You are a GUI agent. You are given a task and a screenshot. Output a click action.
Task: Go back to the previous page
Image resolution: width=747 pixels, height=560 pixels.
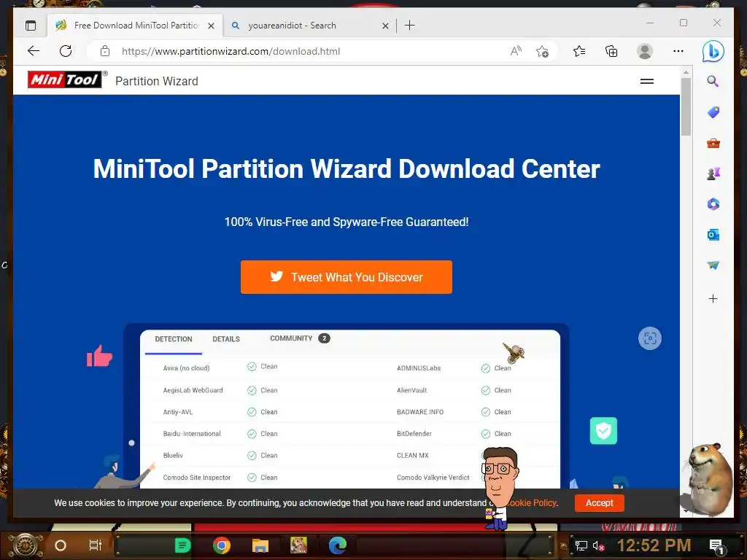(x=34, y=51)
